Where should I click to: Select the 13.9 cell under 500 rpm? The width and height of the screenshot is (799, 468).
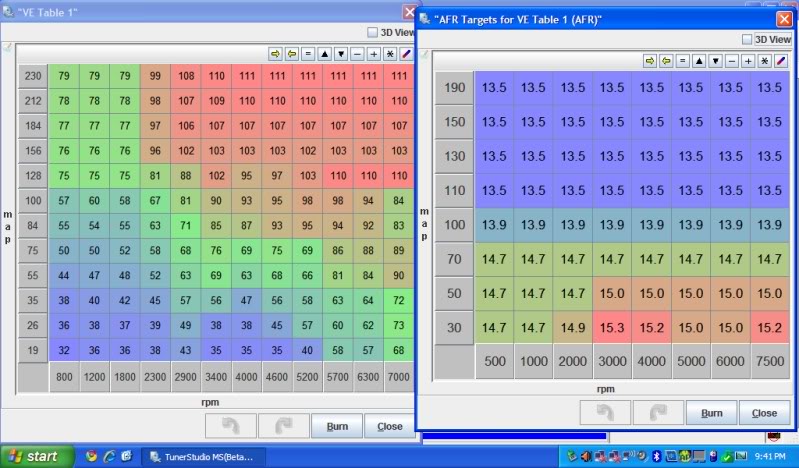click(494, 225)
